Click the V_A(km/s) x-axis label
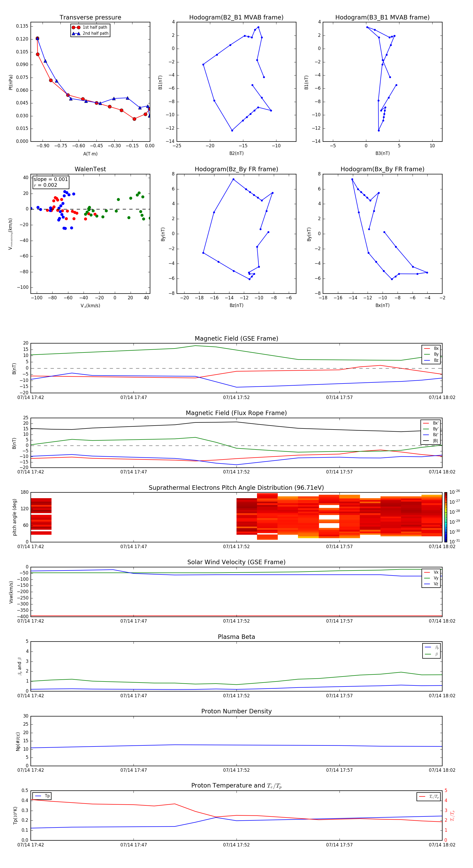 coord(90,306)
